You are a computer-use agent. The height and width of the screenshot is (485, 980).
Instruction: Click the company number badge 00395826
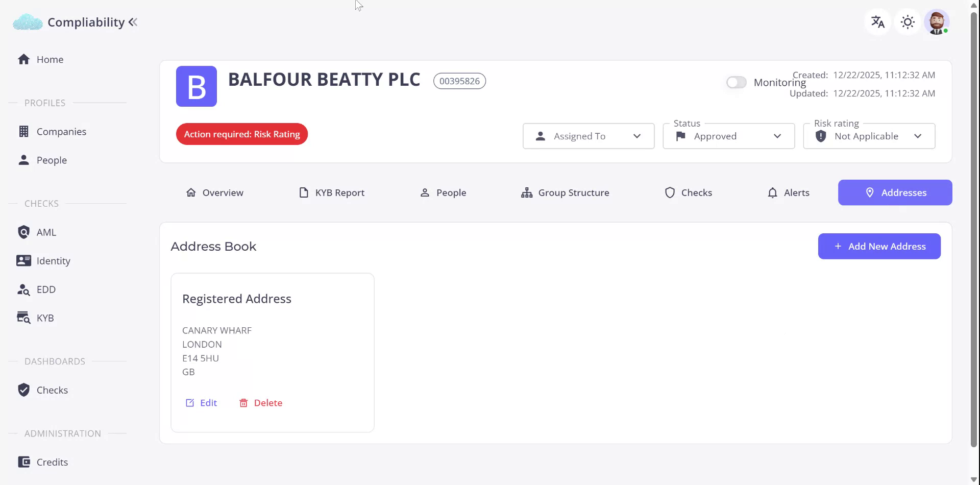click(x=459, y=81)
